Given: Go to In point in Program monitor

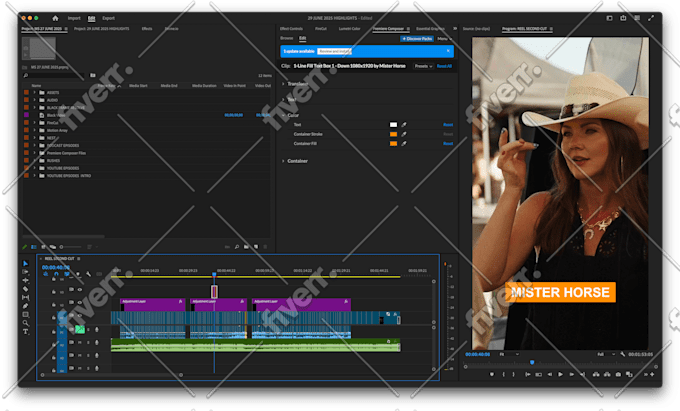Looking at the screenshot, I should [527, 374].
